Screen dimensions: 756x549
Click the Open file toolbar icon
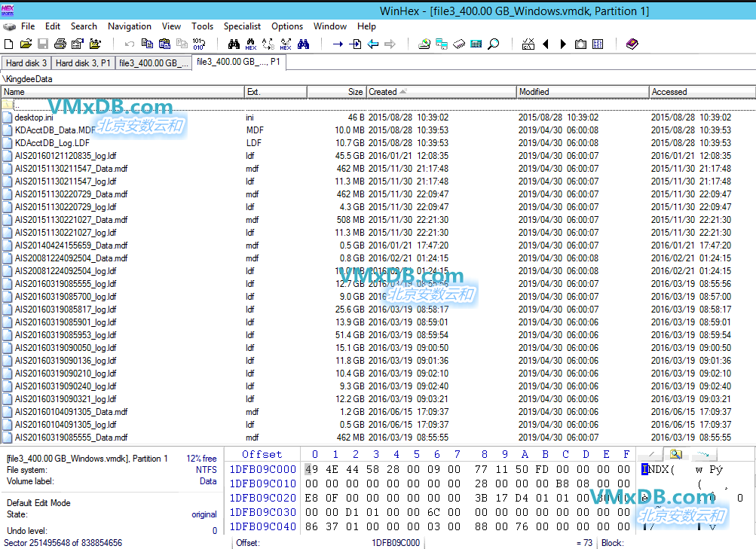click(26, 44)
